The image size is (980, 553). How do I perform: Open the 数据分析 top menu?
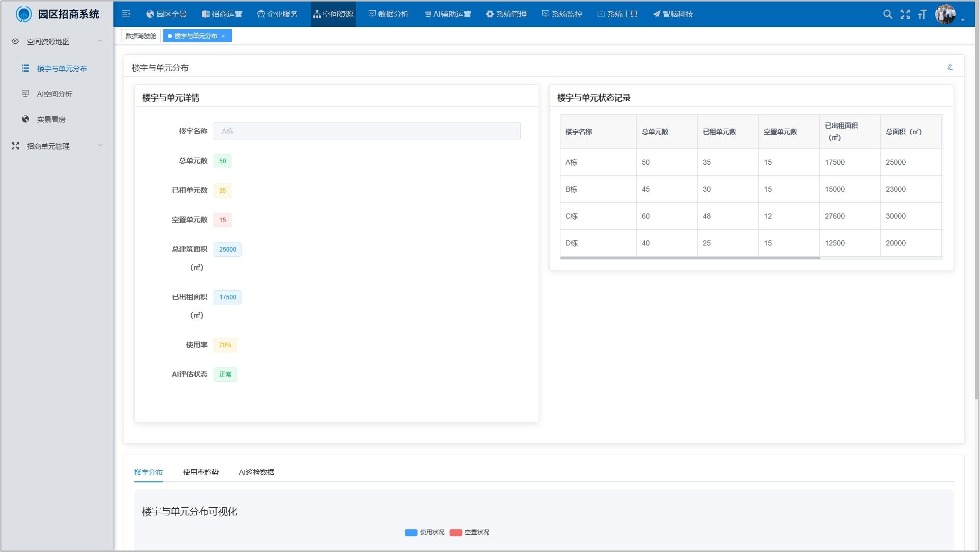click(x=389, y=14)
